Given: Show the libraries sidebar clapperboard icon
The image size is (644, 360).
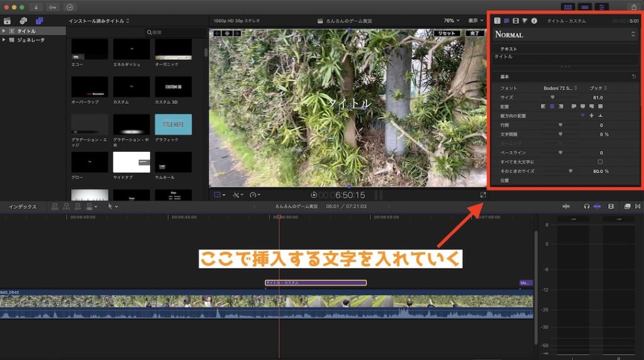Looking at the screenshot, I should coord(7,21).
